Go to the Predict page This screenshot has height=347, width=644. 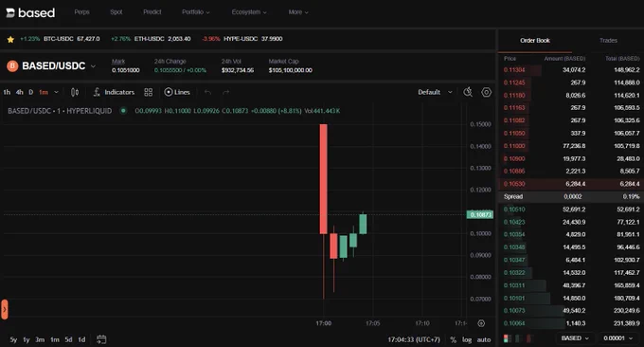pos(152,12)
